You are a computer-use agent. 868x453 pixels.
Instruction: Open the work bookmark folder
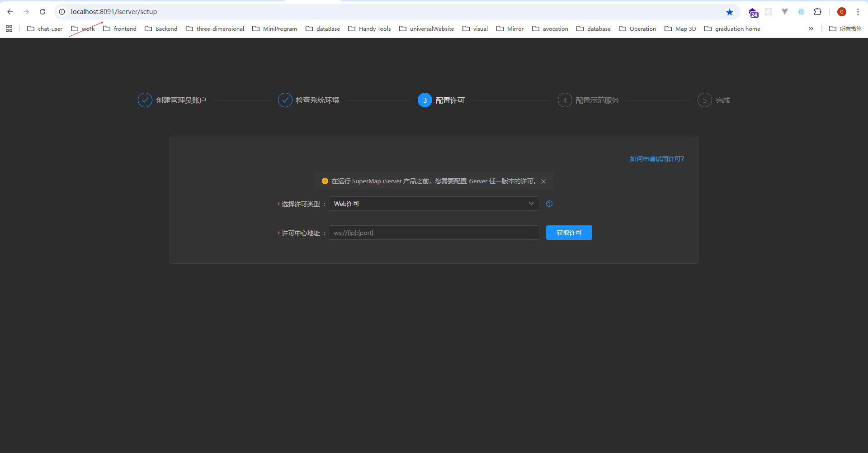click(x=83, y=29)
